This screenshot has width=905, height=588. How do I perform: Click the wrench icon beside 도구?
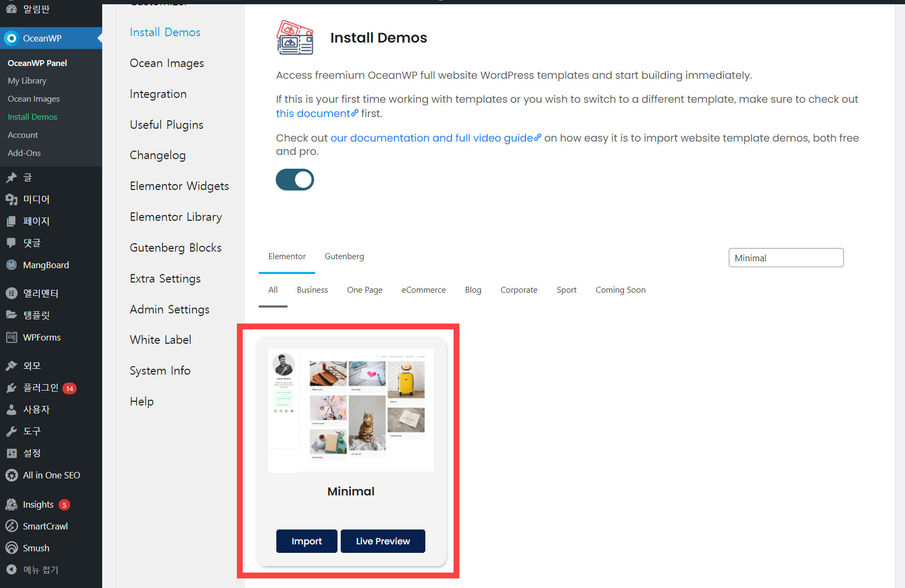coord(11,432)
